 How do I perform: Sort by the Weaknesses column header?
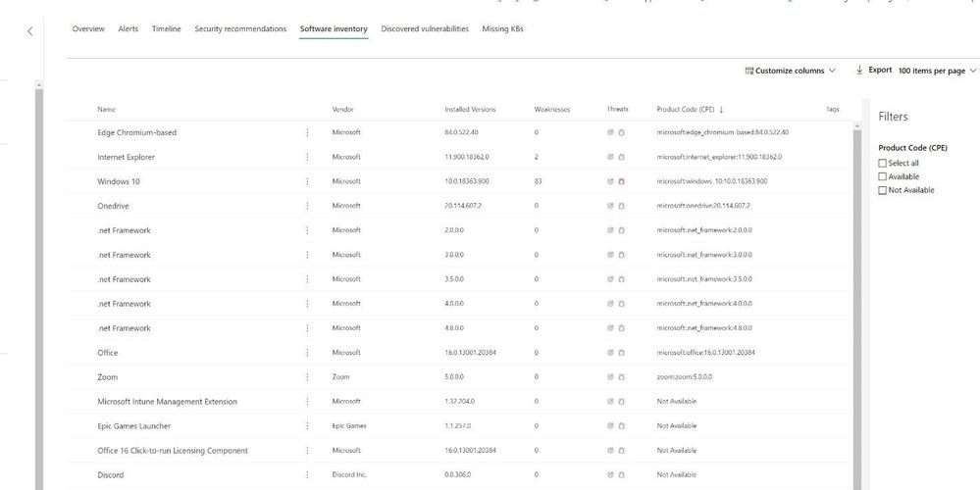pyautogui.click(x=552, y=109)
